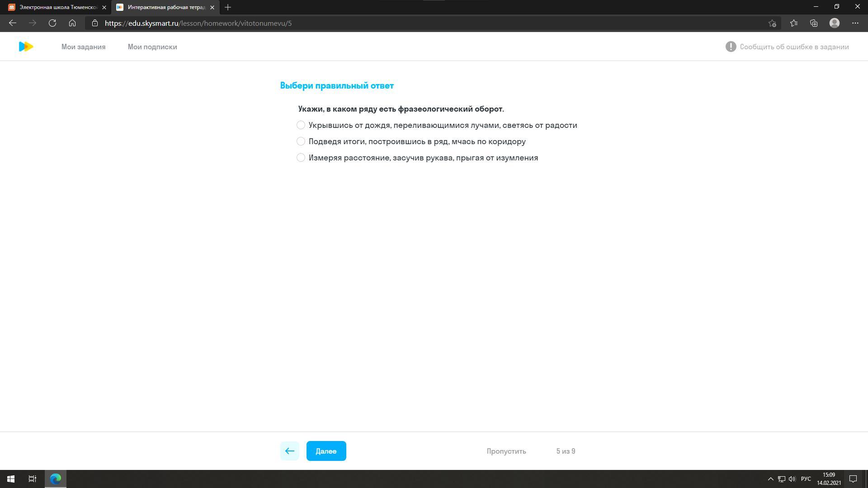Viewport: 868px width, 488px height.
Task: Select answer 'Измеряя расстояние' radio button
Action: 301,158
